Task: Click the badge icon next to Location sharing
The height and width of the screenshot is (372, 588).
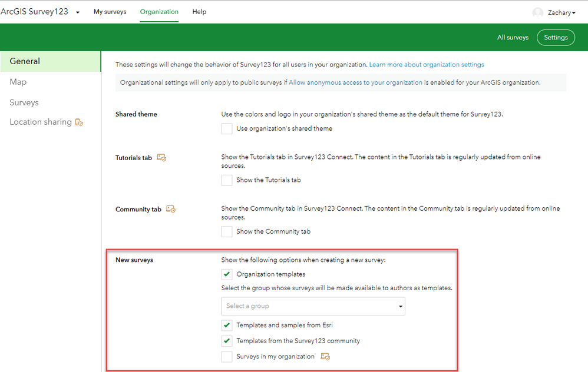Action: [x=79, y=122]
